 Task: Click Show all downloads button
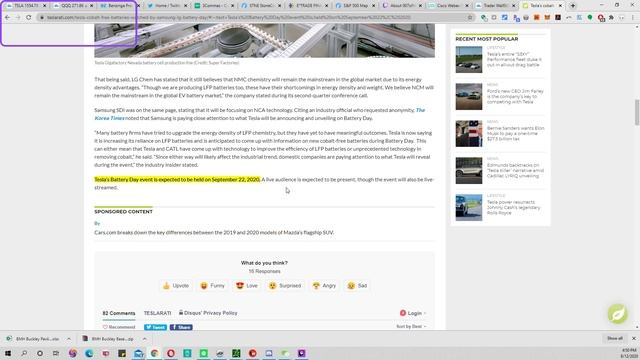tap(615, 338)
